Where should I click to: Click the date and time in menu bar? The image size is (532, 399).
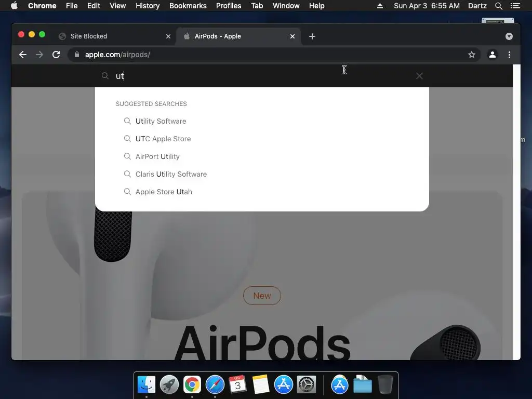tap(427, 6)
